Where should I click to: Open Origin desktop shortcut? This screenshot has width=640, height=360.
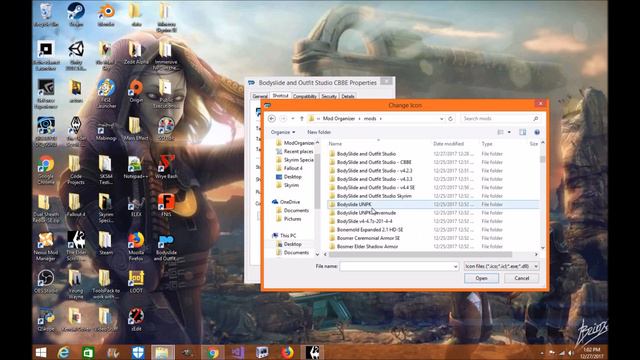(x=136, y=91)
